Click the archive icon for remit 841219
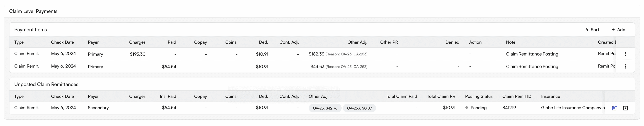This screenshot has width=644, height=126. pyautogui.click(x=625, y=108)
